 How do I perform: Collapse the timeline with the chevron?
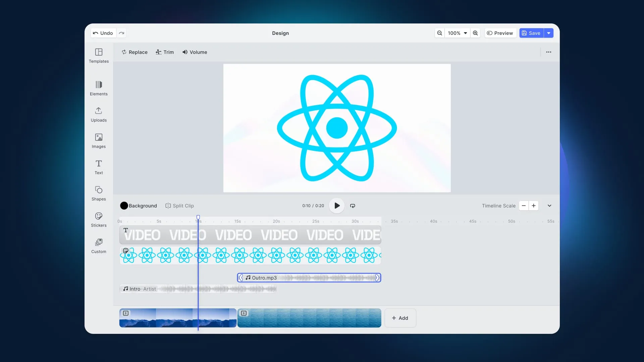coord(549,206)
